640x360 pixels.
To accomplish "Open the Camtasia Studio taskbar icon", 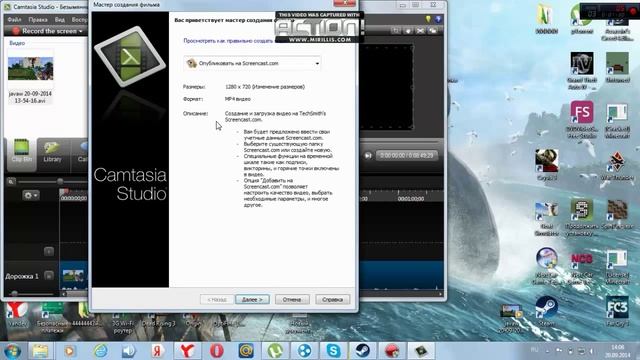I will click(x=421, y=351).
